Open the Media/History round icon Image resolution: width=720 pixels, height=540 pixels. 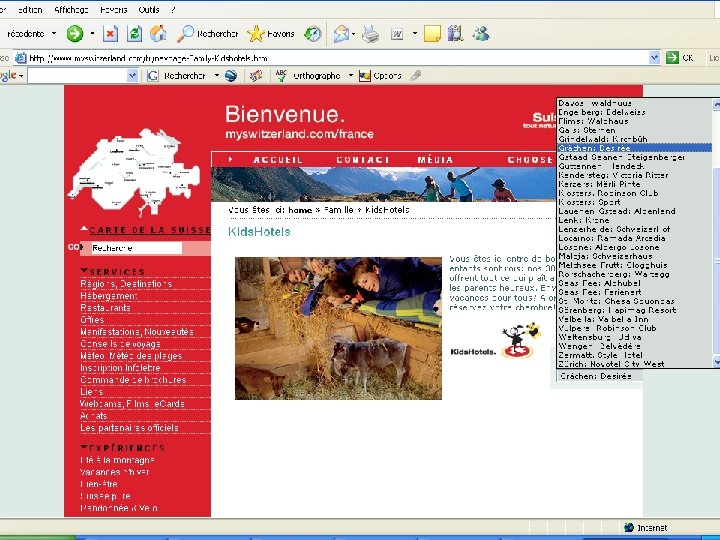(x=313, y=34)
